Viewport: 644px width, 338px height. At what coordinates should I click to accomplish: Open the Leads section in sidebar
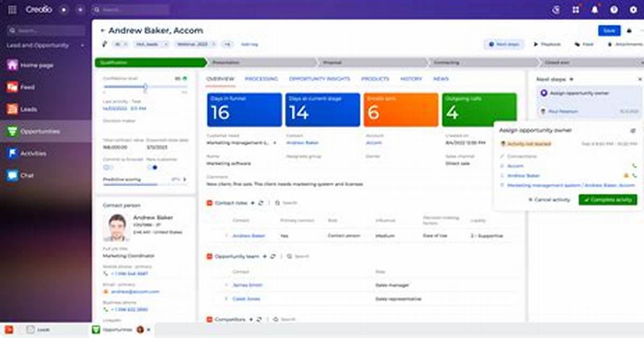(x=22, y=109)
